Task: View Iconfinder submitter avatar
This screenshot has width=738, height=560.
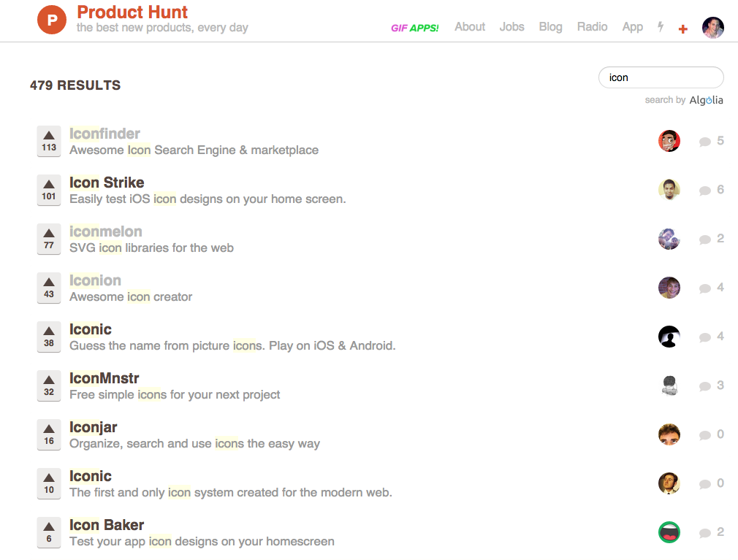Action: click(669, 141)
